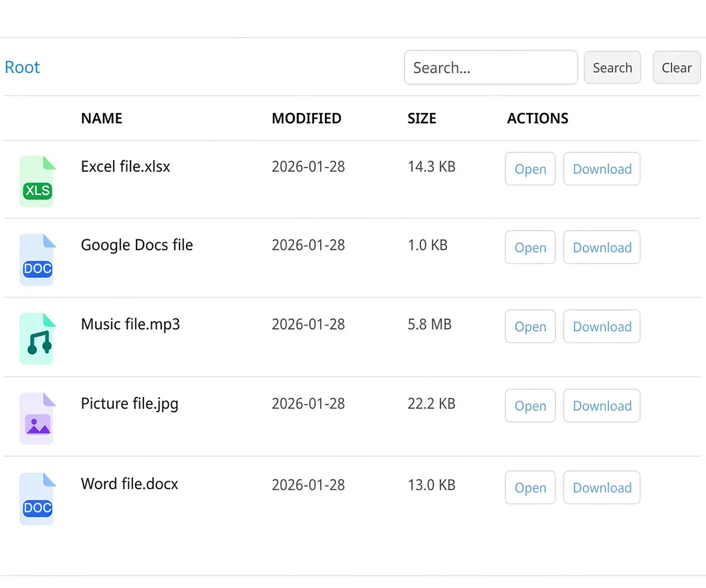
Task: Click the ACTIONS column header
Action: point(538,118)
